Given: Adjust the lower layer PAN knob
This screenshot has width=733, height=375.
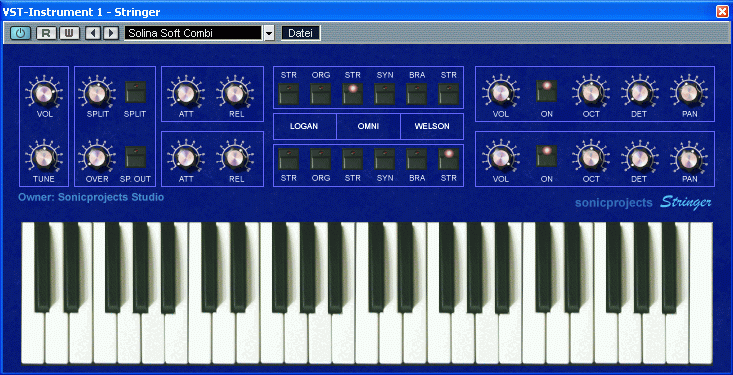Looking at the screenshot, I should pyautogui.click(x=688, y=159).
